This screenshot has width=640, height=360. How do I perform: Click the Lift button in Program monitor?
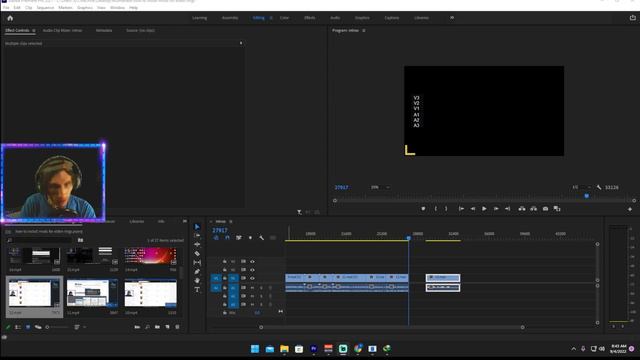[x=522, y=209]
